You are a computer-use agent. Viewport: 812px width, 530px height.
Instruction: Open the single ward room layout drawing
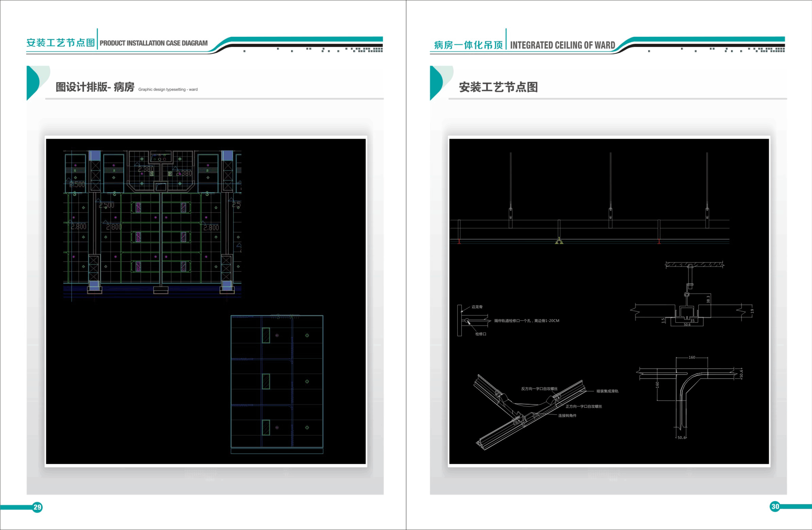pyautogui.click(x=277, y=384)
